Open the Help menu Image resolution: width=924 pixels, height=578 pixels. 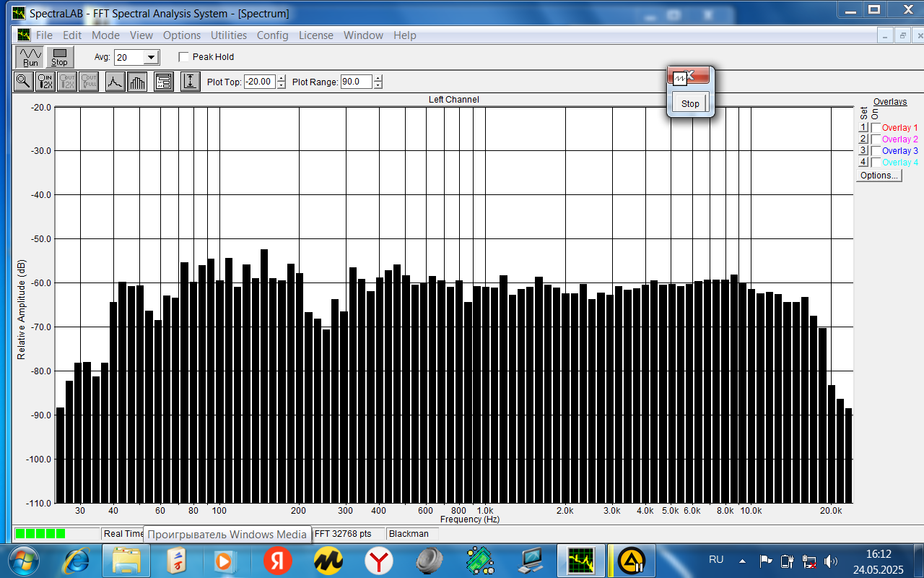[405, 35]
